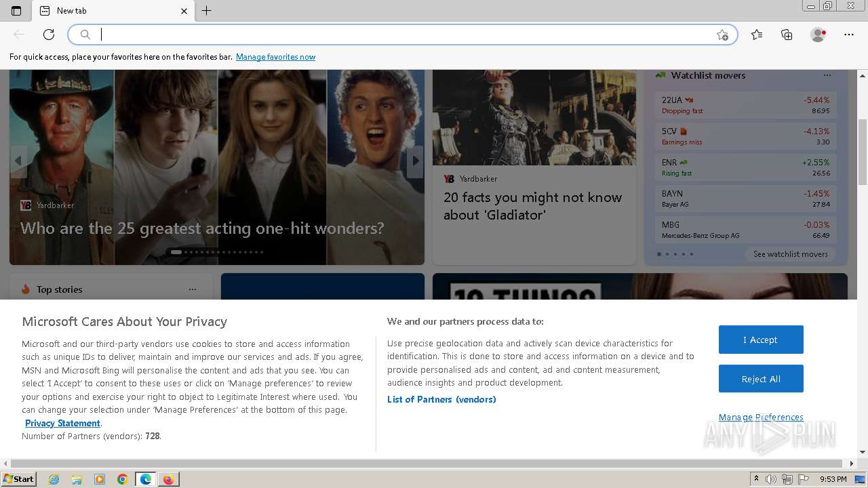This screenshot has height=488, width=868.
Task: Open Privacy Statement link
Action: [62, 423]
